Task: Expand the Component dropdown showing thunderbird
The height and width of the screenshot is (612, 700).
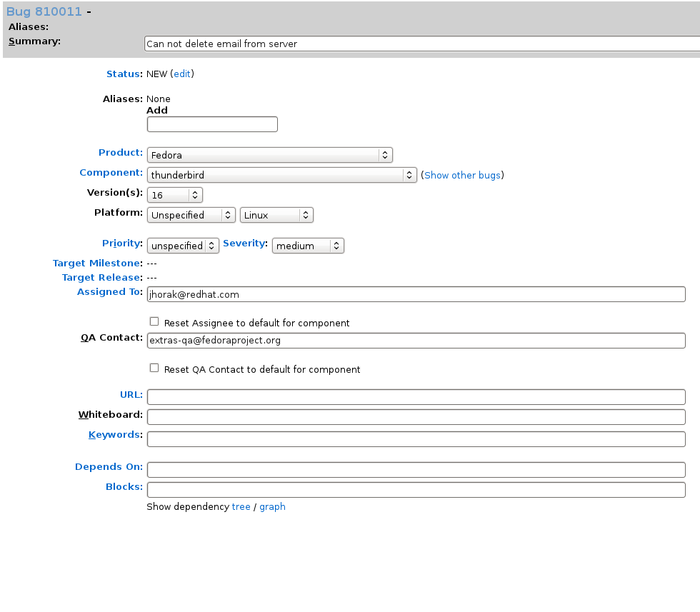Action: coord(281,175)
